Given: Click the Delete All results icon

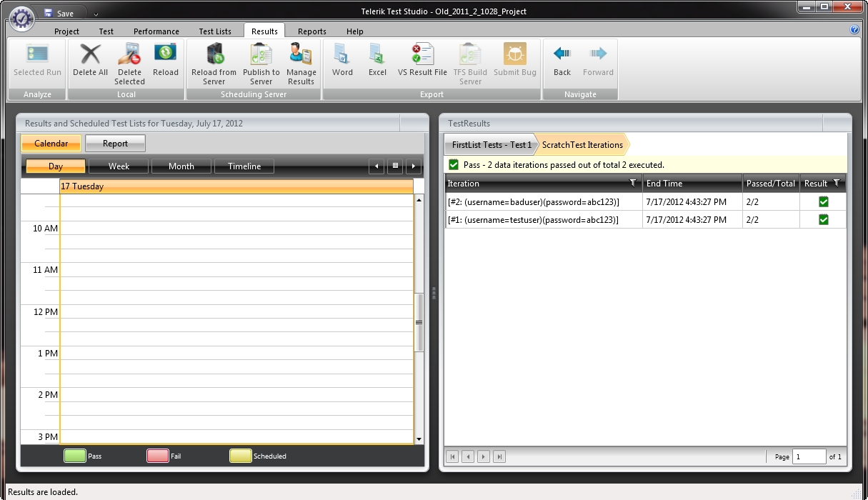Looking at the screenshot, I should 90,54.
